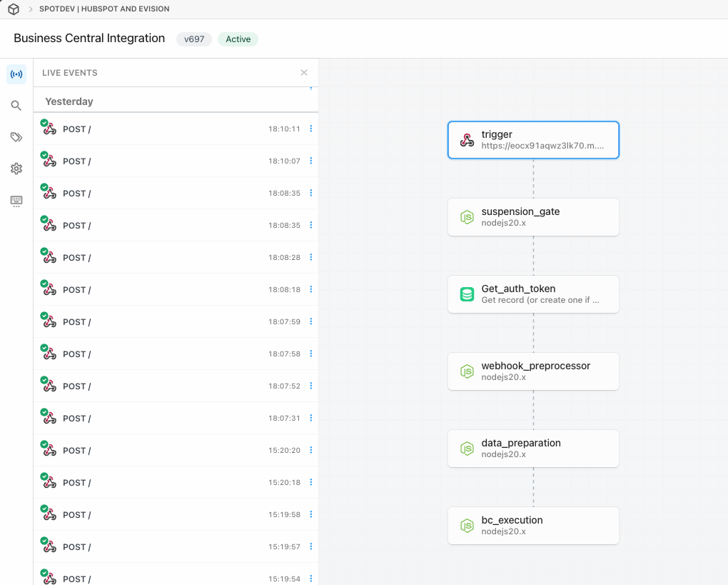The image size is (728, 585).
Task: Open the Live Events sidebar icon
Action: coord(16,74)
